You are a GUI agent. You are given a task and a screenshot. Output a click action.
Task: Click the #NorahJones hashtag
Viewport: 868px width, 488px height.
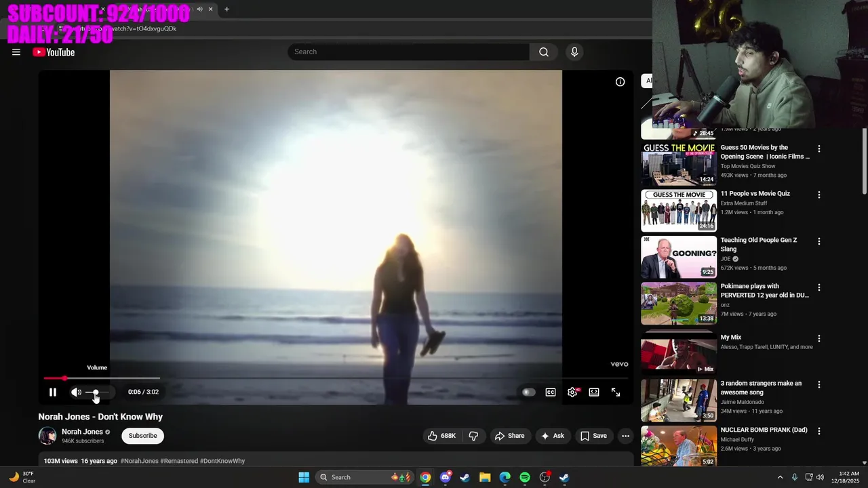[x=139, y=461]
